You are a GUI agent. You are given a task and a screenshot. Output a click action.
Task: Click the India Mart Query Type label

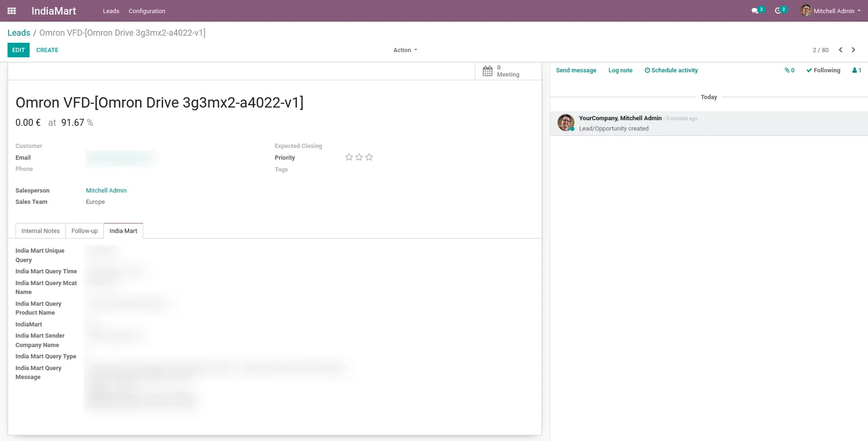tap(46, 356)
